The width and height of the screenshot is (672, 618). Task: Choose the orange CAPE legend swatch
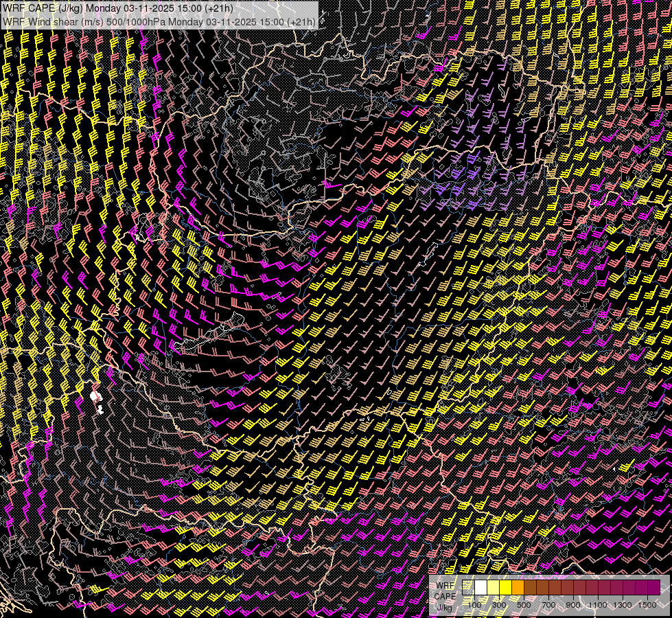[x=518, y=588]
